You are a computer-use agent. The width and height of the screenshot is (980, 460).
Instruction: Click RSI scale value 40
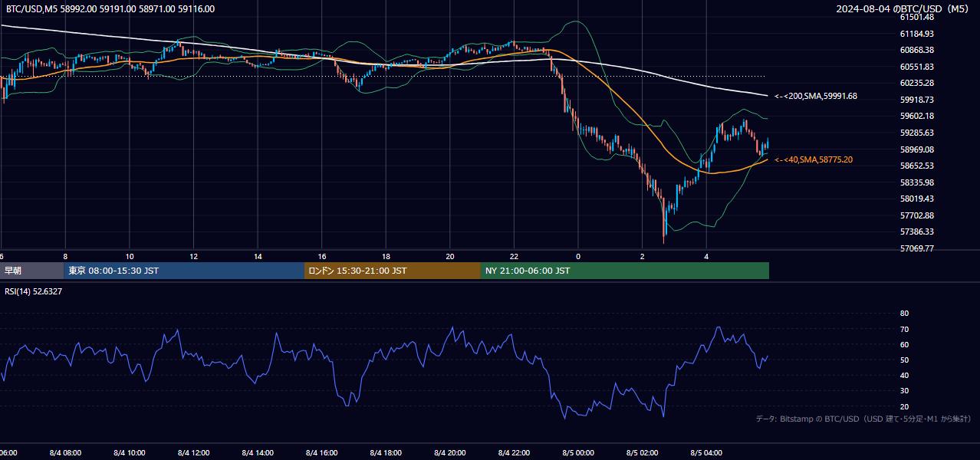[904, 375]
